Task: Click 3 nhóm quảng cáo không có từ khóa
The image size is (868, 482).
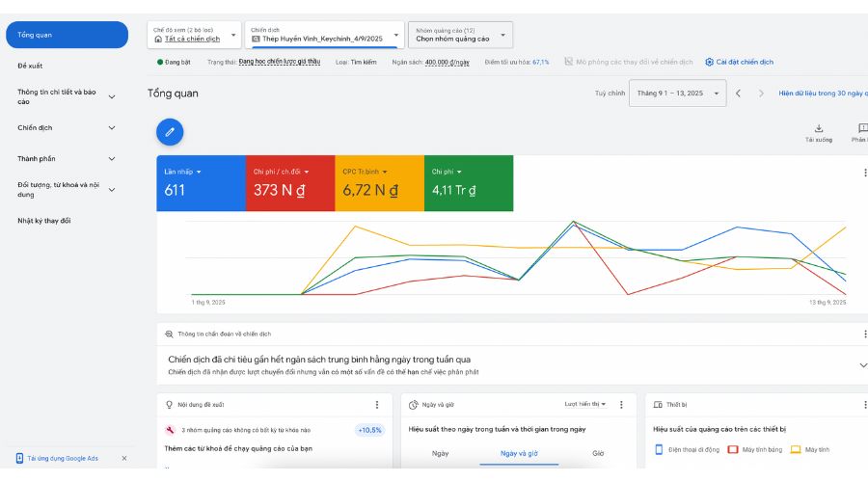Action: 246,431
